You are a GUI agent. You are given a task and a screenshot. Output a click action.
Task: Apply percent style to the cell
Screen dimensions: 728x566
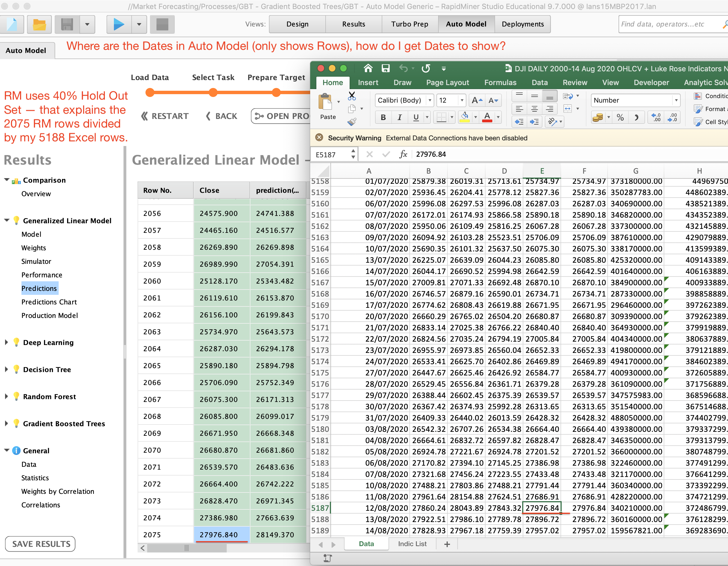[x=620, y=117]
